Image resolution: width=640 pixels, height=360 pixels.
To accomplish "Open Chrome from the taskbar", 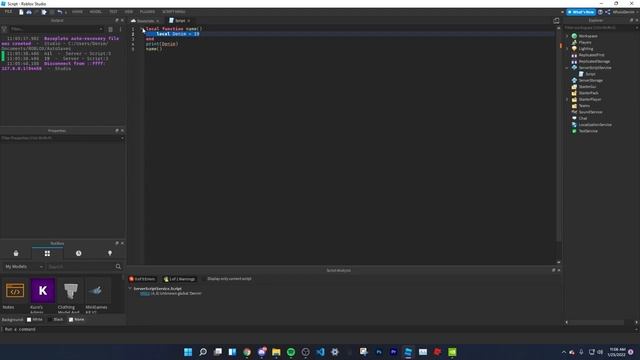I will (x=247, y=352).
